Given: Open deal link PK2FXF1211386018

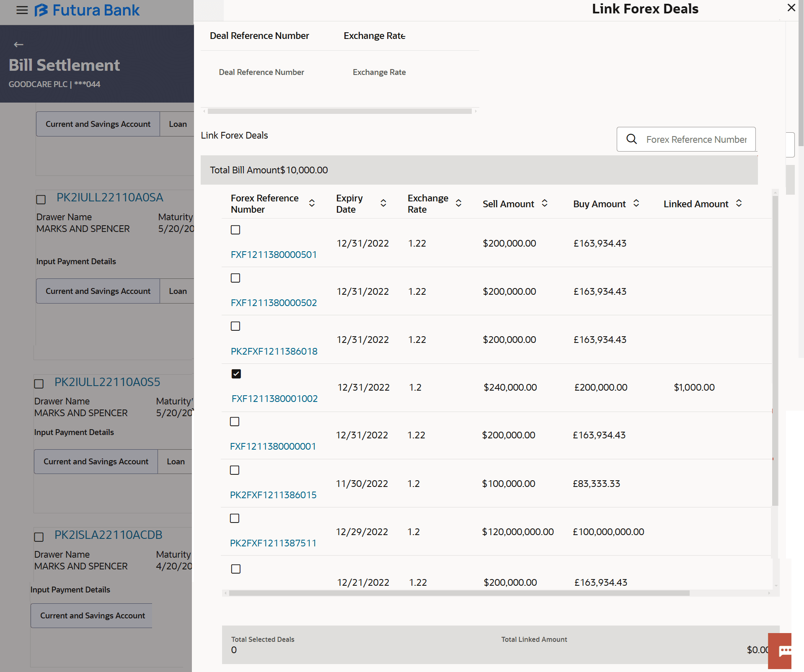Looking at the screenshot, I should pos(274,351).
